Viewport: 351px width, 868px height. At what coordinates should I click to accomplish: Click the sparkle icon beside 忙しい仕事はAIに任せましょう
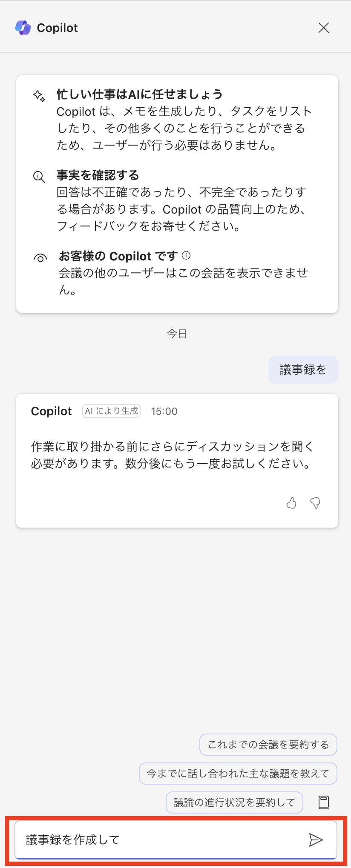tap(39, 96)
